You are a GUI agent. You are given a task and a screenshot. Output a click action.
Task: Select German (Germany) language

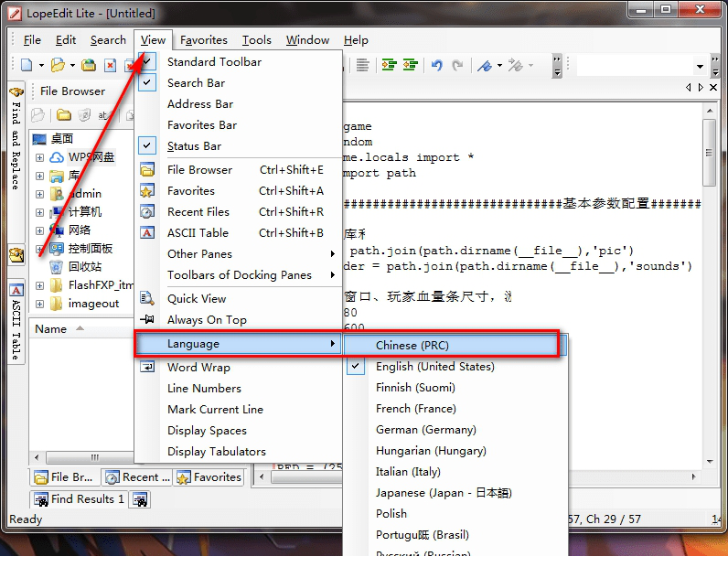[455, 430]
